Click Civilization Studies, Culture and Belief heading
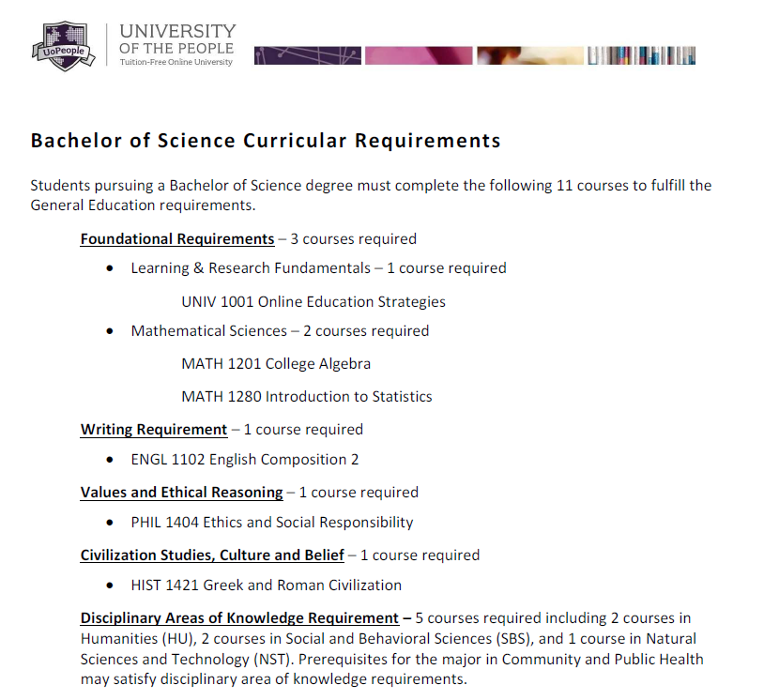764x700 pixels. pos(212,555)
